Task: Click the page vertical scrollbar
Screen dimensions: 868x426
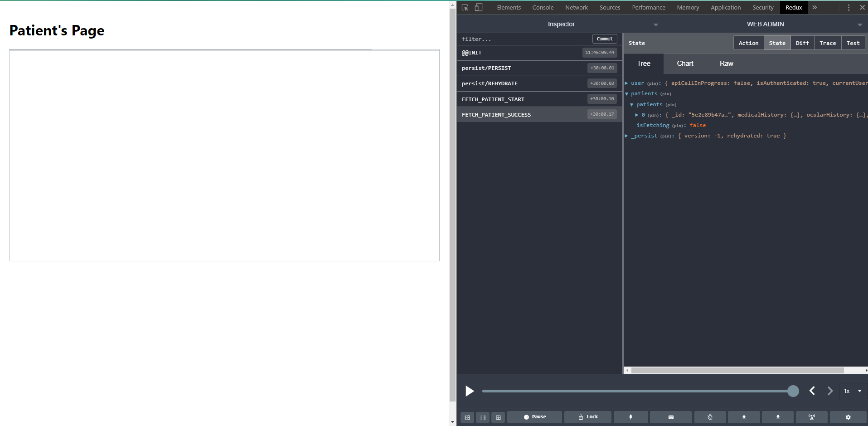Action: [x=452, y=206]
